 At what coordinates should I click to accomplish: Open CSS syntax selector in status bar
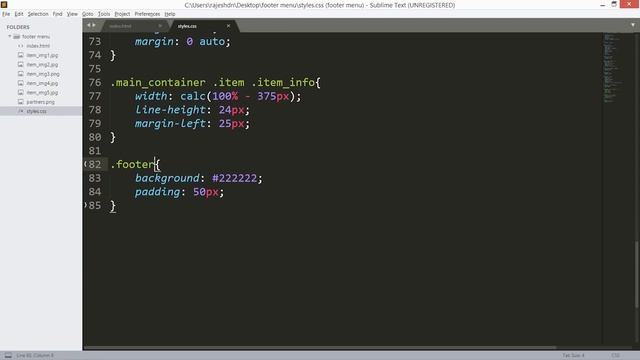coord(616,356)
